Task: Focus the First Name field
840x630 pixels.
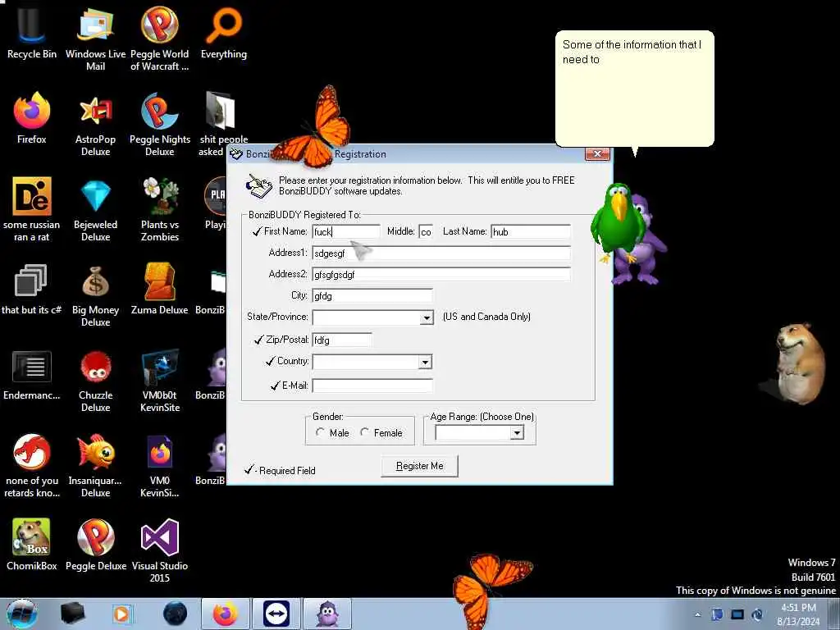Action: click(x=346, y=231)
